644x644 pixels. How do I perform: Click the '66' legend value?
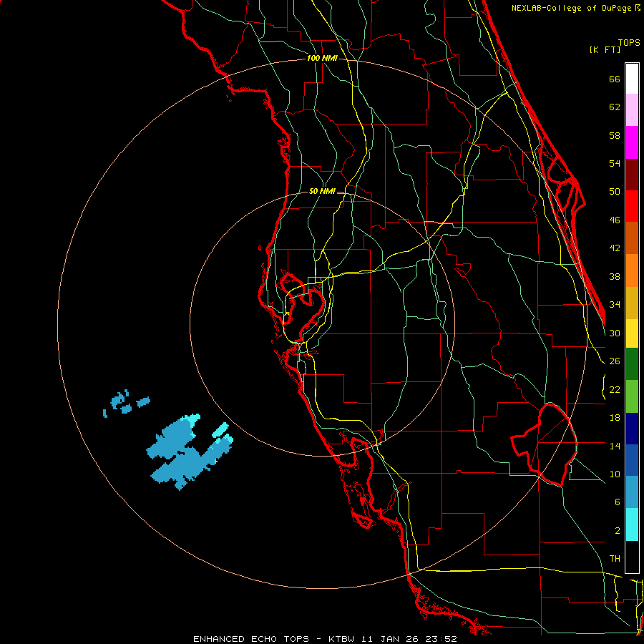tap(615, 79)
